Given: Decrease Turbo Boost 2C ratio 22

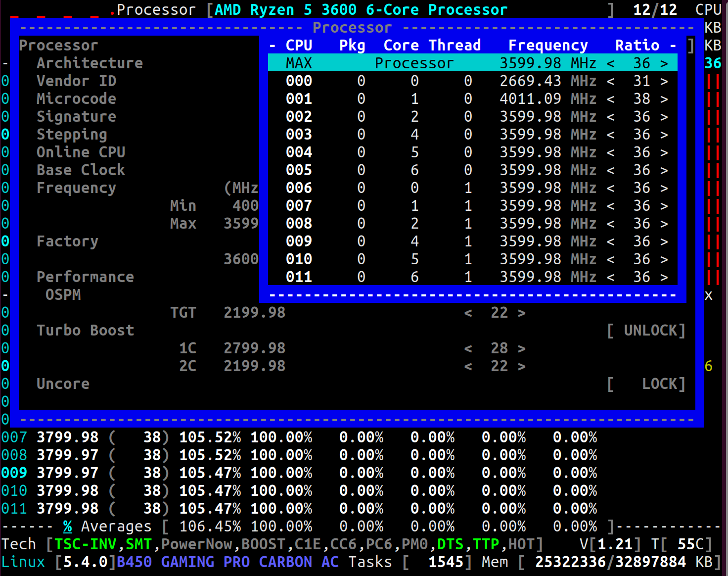Looking at the screenshot, I should pos(468,366).
